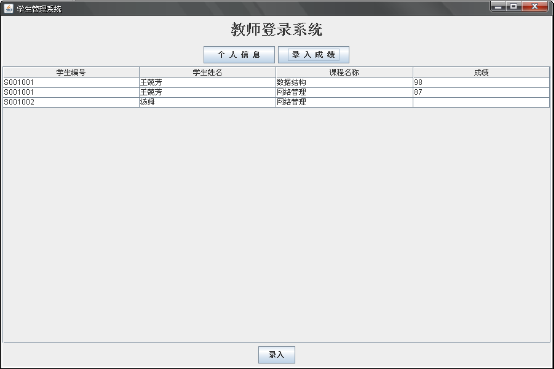Select 网络管理 course cell for student S001002

344,102
